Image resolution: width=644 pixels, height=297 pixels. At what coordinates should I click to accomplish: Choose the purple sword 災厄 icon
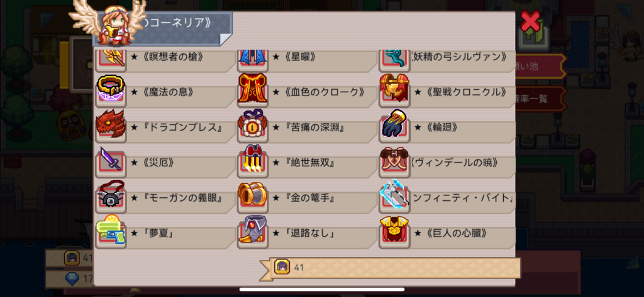click(111, 160)
